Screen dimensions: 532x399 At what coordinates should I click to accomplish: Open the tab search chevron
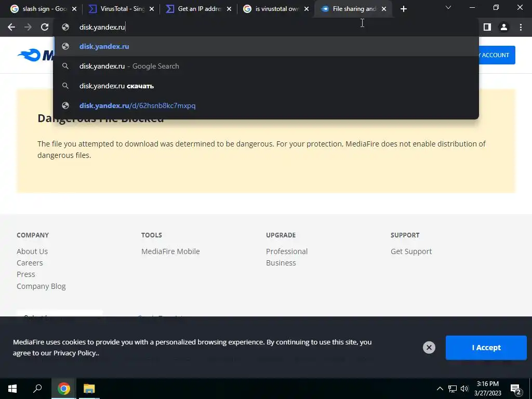pos(448,7)
